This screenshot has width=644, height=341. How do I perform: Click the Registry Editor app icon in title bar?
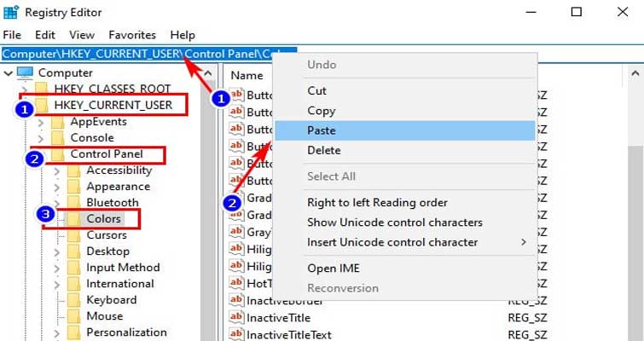(x=11, y=12)
